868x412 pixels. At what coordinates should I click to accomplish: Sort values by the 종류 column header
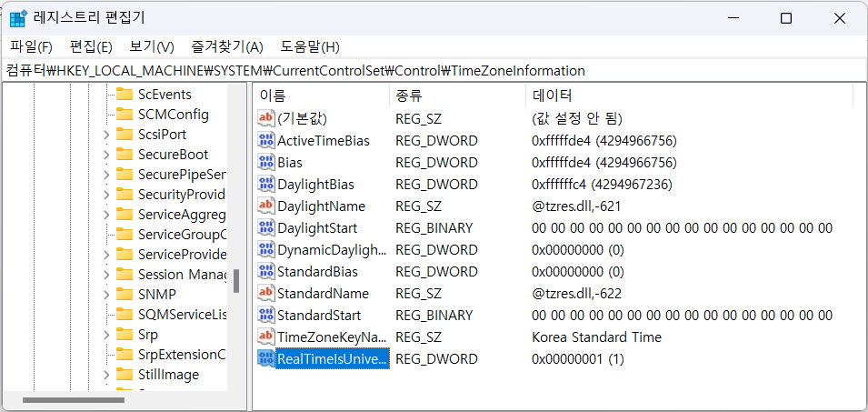pos(457,96)
